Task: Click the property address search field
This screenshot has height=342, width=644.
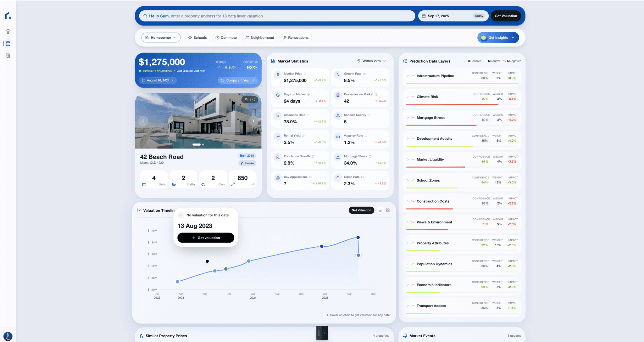Action: [x=277, y=16]
